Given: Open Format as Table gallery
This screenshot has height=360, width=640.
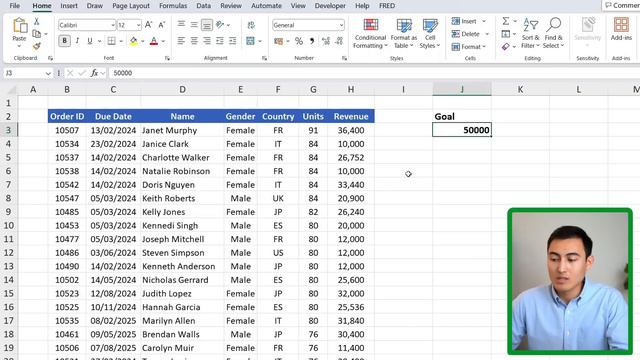Looking at the screenshot, I should (x=404, y=33).
